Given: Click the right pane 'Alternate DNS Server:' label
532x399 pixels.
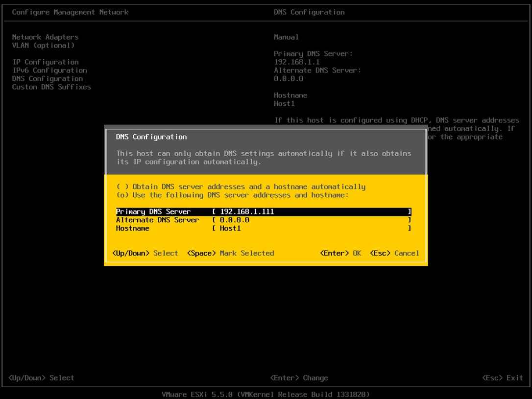Looking at the screenshot, I should pyautogui.click(x=317, y=70).
